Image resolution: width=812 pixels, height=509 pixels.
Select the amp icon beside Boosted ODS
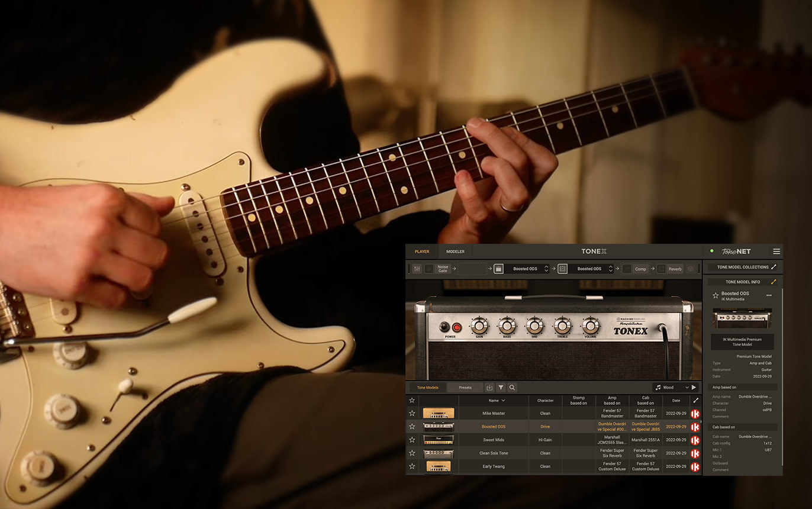(x=499, y=269)
